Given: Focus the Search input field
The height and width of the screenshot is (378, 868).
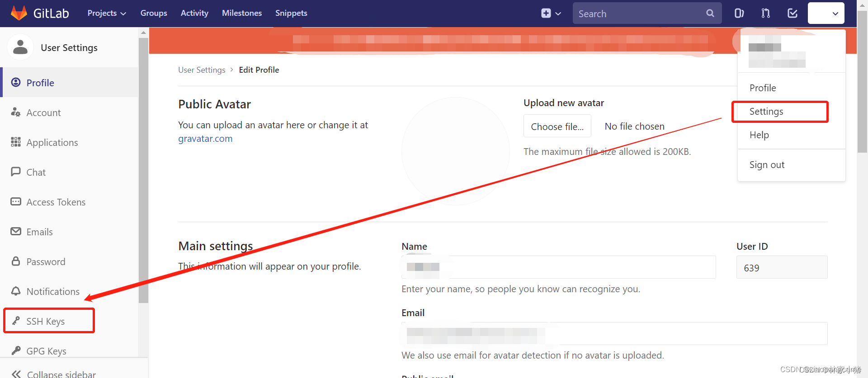Looking at the screenshot, I should pyautogui.click(x=647, y=14).
